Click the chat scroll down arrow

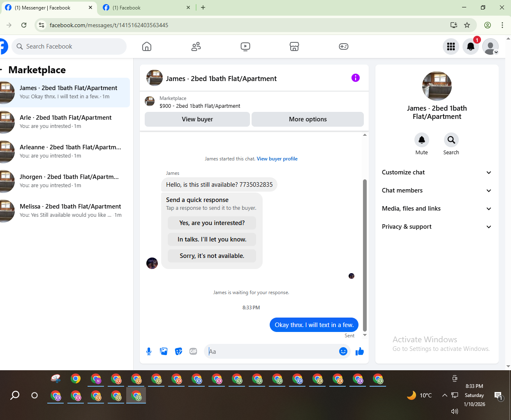tap(365, 335)
